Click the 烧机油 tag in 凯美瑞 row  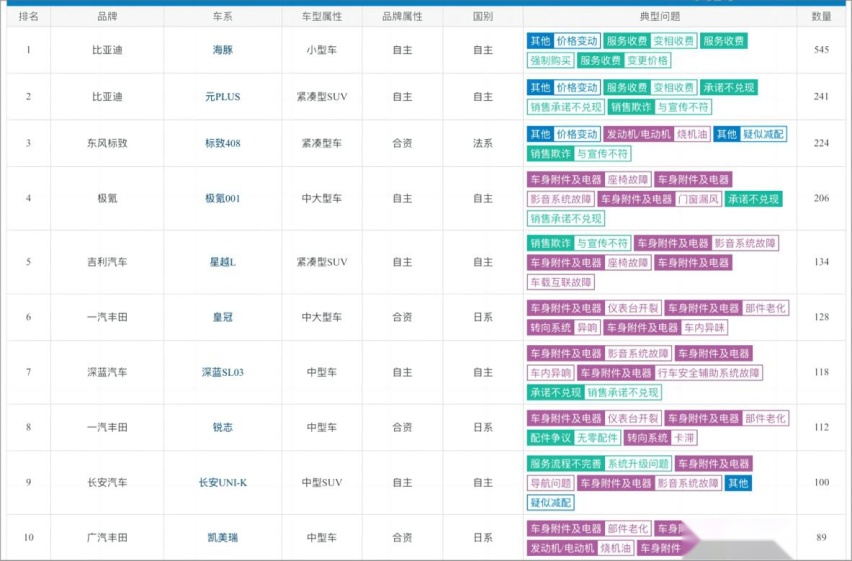coord(616,548)
